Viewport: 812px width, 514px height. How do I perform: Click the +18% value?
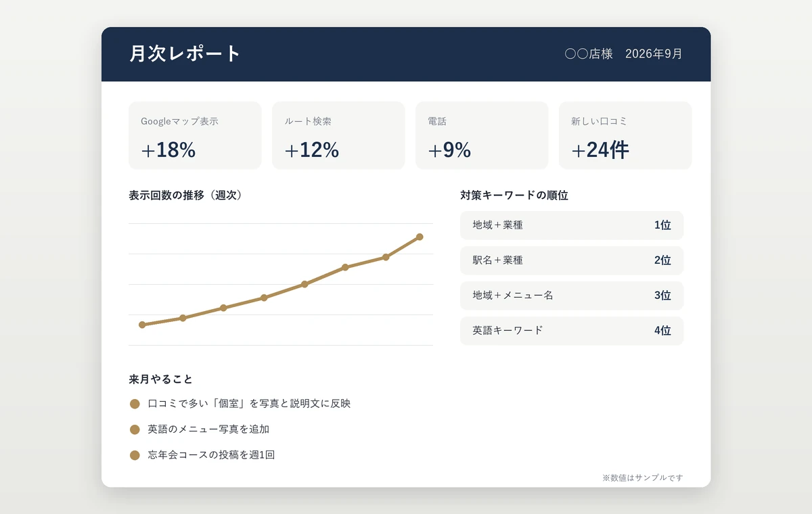pyautogui.click(x=168, y=150)
